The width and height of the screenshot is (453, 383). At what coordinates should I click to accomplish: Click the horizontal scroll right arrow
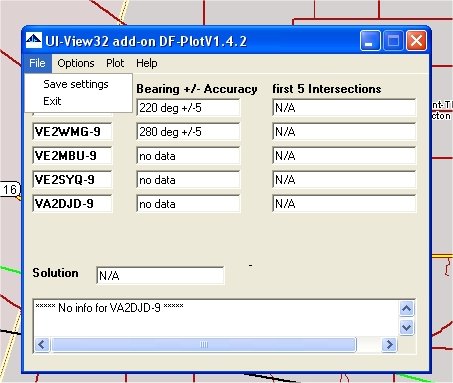click(x=389, y=344)
